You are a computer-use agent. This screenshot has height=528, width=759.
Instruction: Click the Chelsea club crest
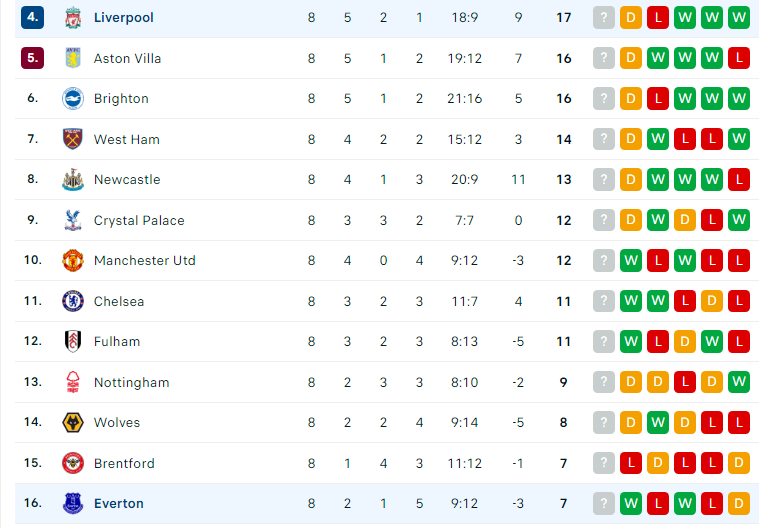pyautogui.click(x=73, y=301)
